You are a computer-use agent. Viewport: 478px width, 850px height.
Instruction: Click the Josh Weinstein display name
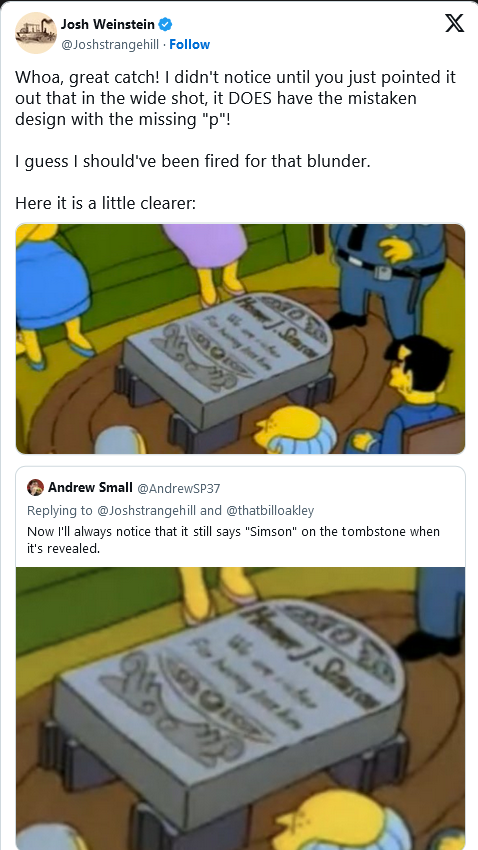108,24
